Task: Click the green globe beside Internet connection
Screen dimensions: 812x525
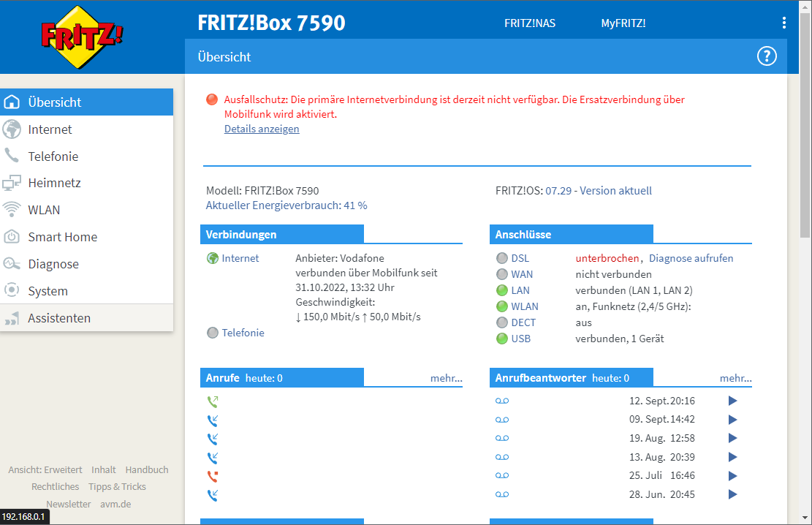Action: point(213,258)
